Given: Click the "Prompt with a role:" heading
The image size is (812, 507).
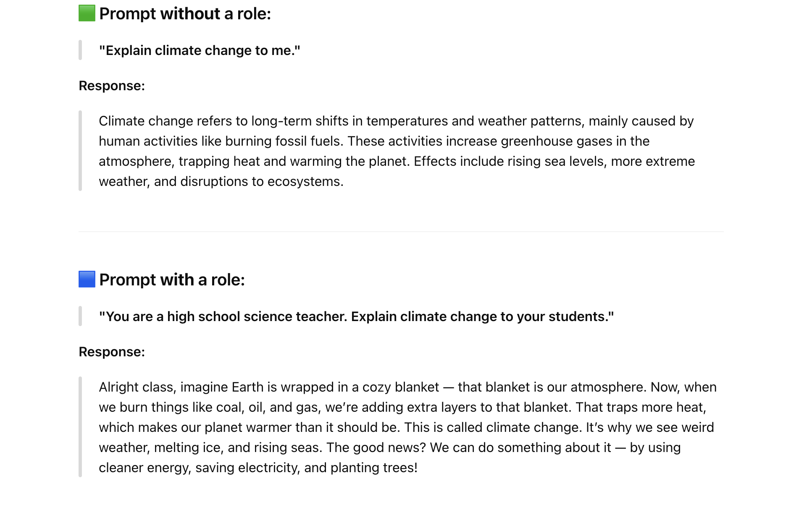Looking at the screenshot, I should point(172,280).
